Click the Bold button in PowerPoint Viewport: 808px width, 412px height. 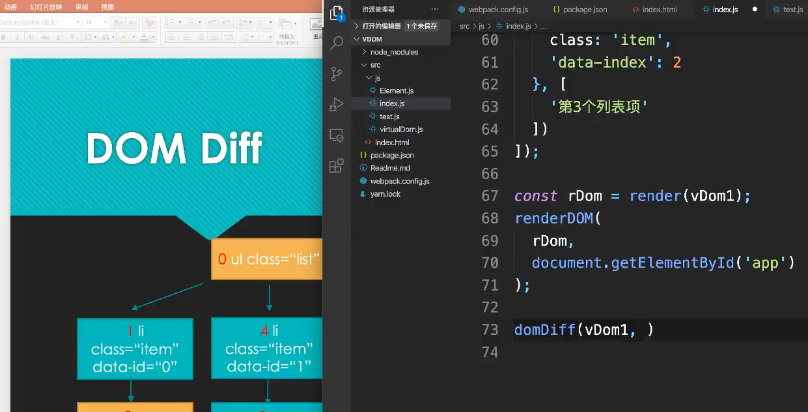pos(4,37)
